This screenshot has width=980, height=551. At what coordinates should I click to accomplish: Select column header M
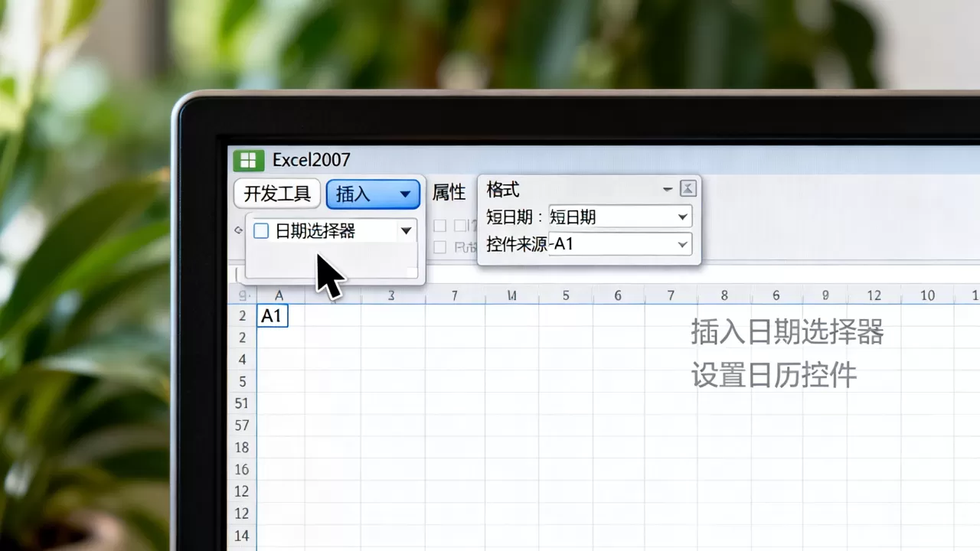pyautogui.click(x=512, y=295)
